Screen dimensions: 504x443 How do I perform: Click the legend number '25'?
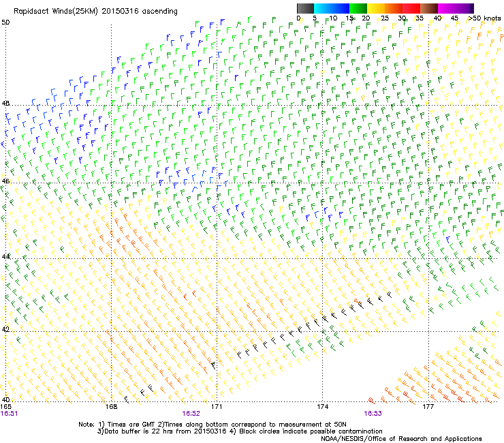(384, 18)
